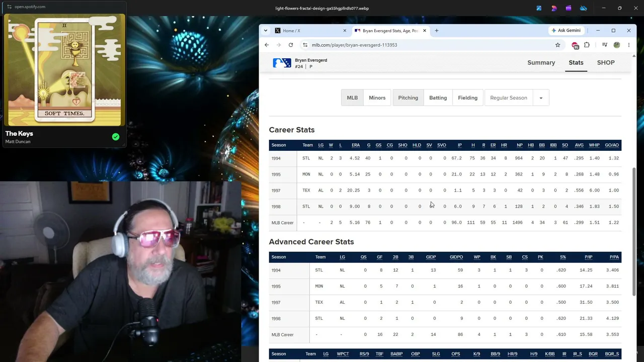Sort Advanced Career Stats by P/PA column

614,257
